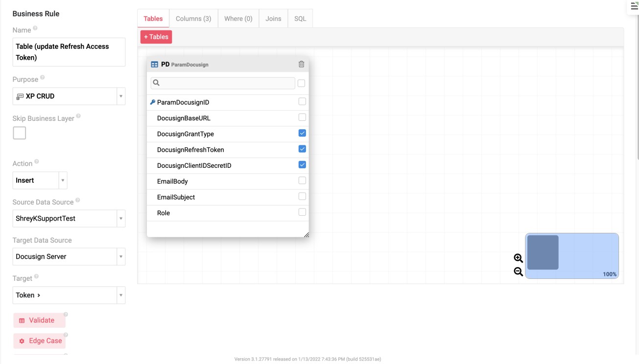Enable the Skip Business Layer checkbox

19,133
